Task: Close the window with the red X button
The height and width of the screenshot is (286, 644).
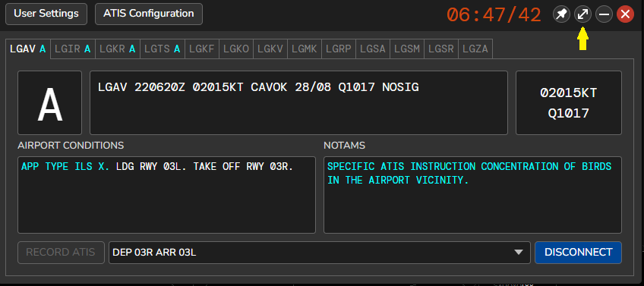Action: 625,14
